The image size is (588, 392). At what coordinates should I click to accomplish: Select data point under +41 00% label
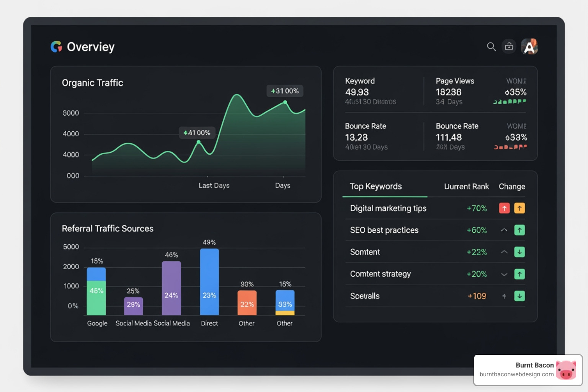(199, 142)
